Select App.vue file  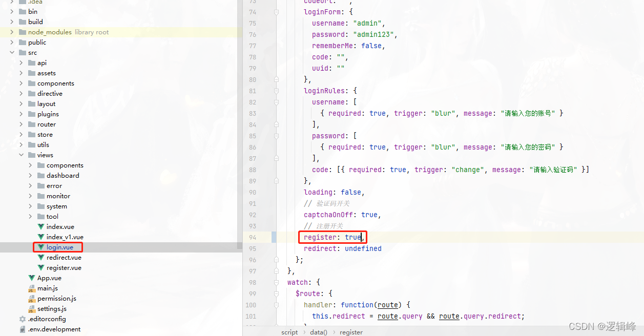point(49,278)
